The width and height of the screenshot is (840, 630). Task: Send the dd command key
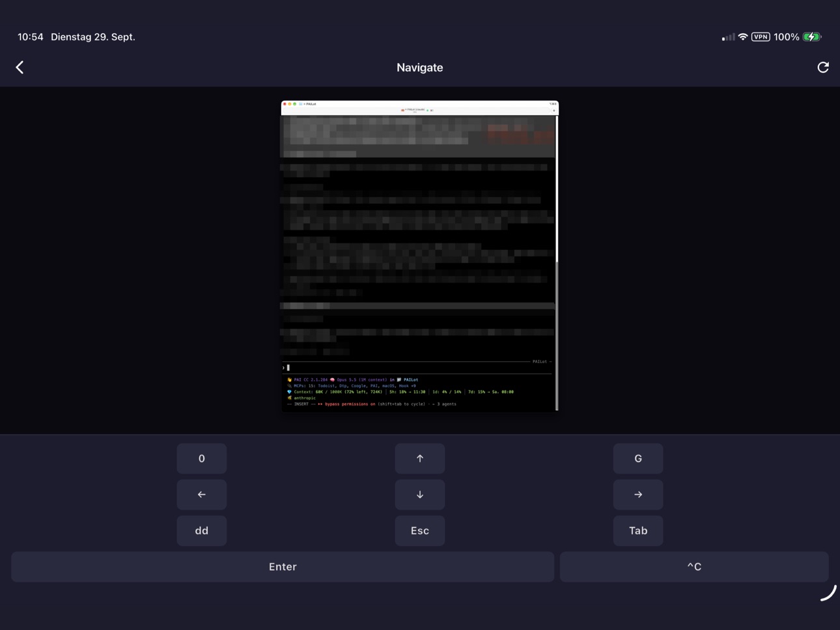point(202,530)
